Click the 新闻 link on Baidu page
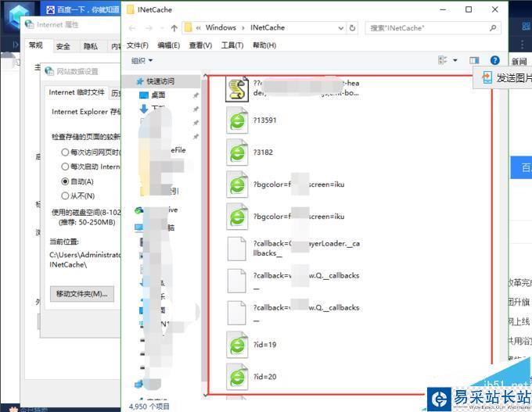 519,62
